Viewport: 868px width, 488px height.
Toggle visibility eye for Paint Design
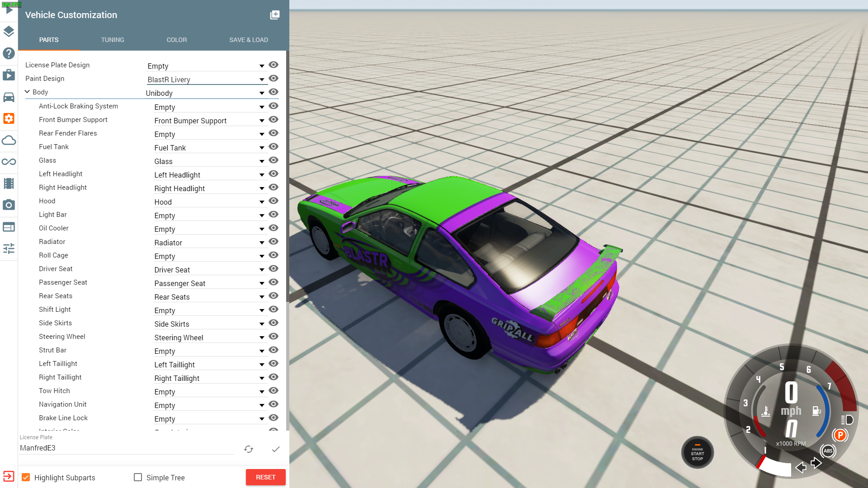click(274, 79)
